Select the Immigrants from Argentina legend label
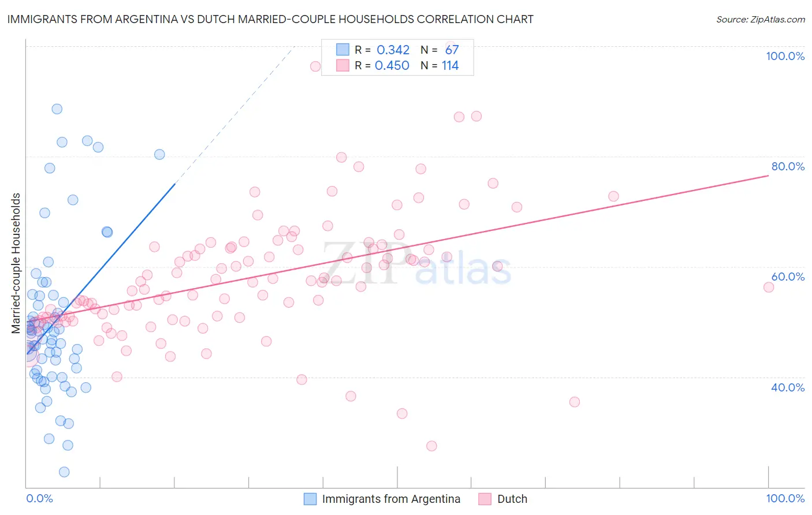 tap(391, 499)
